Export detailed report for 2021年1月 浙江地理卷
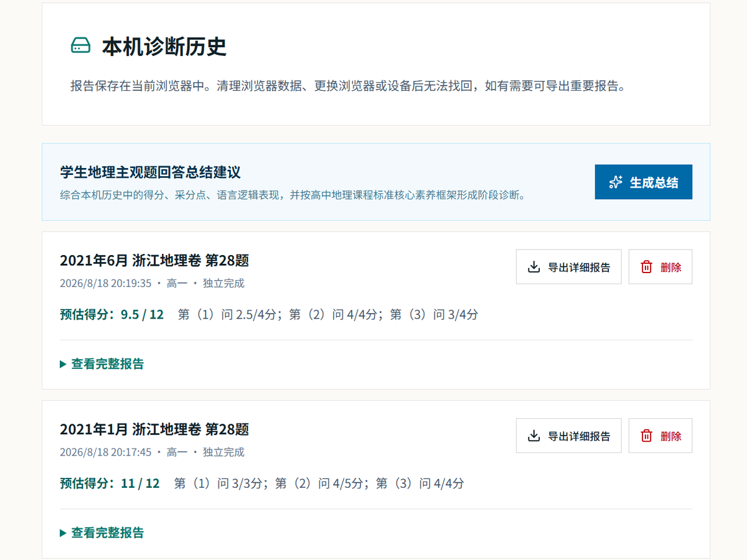This screenshot has height=560, width=747. (x=569, y=436)
